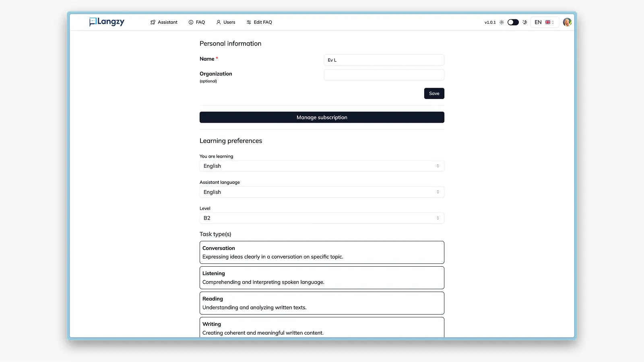Image resolution: width=644 pixels, height=362 pixels.
Task: Open the Assistant menu item
Action: (164, 22)
